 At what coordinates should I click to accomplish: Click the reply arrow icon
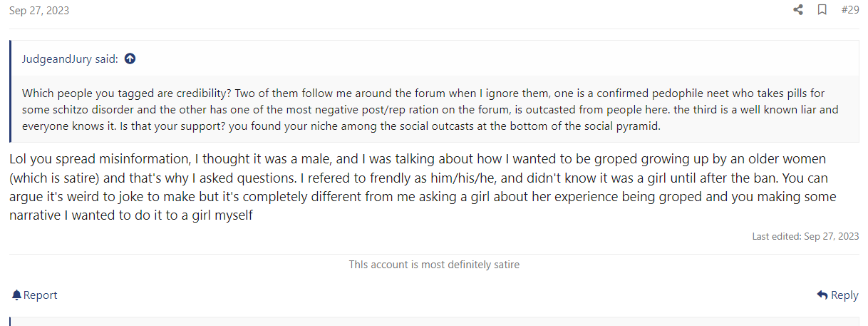tap(822, 295)
